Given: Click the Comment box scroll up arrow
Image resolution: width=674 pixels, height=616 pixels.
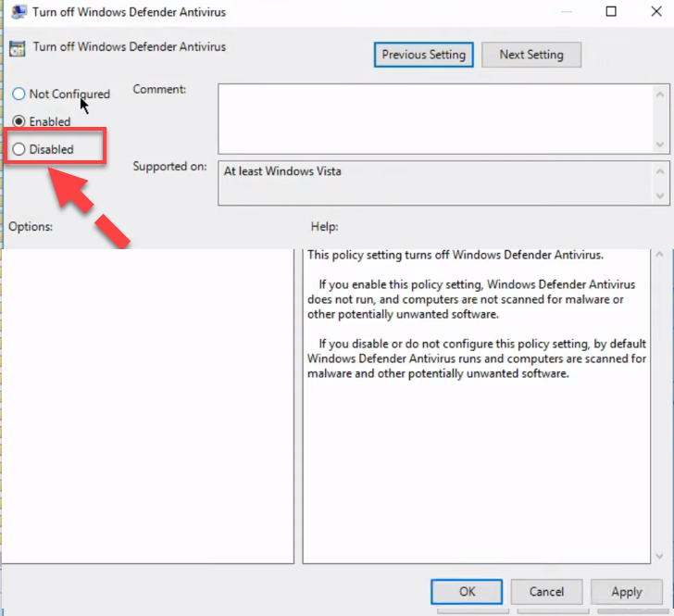Looking at the screenshot, I should [x=660, y=94].
